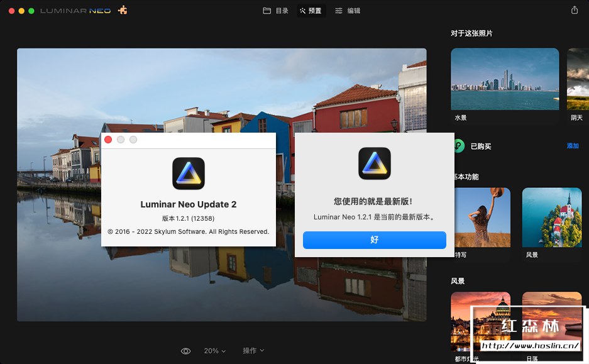Click the 添加 link

click(573, 146)
